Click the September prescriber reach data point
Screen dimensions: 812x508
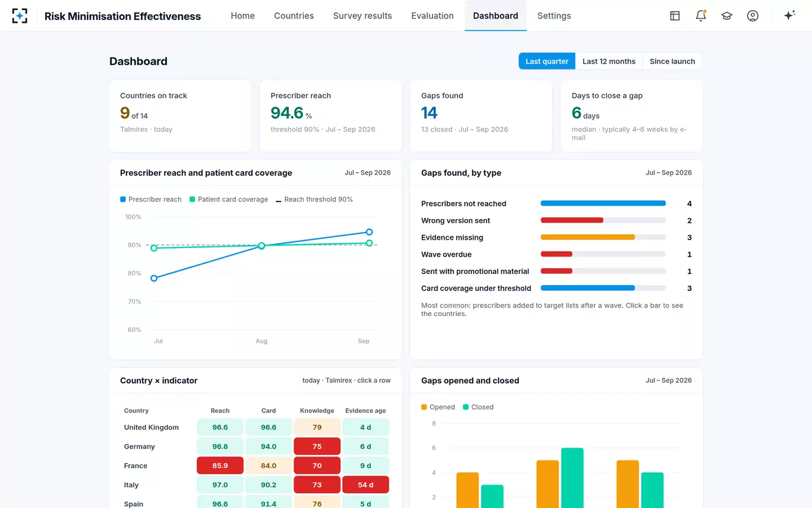coord(369,232)
